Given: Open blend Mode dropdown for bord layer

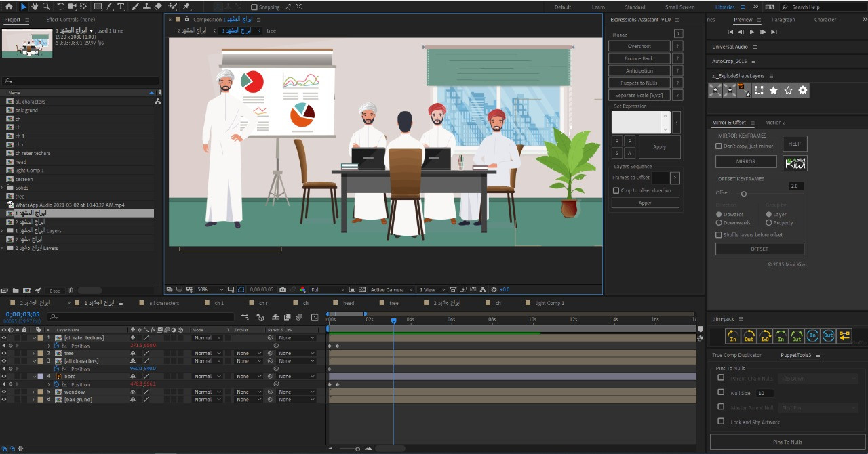Looking at the screenshot, I should coord(207,377).
